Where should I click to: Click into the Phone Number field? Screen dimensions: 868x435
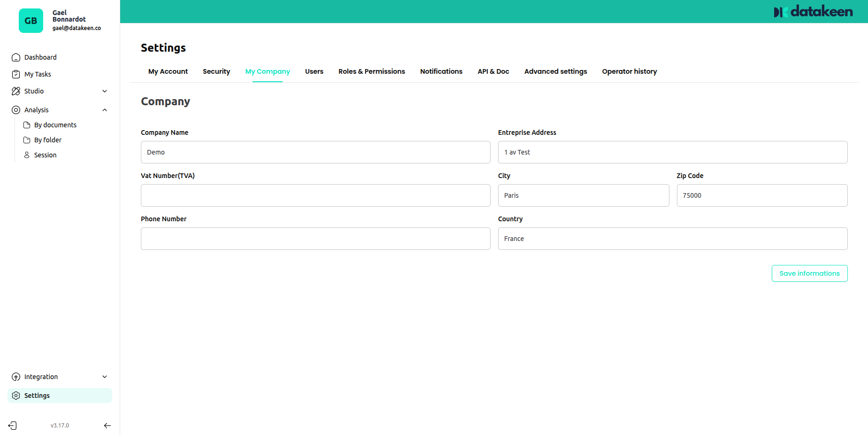click(315, 239)
